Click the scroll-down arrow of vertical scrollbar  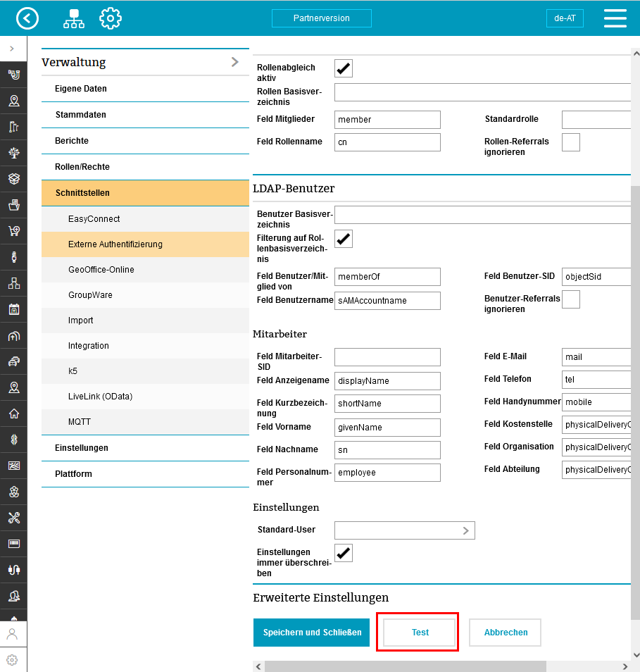[636, 655]
